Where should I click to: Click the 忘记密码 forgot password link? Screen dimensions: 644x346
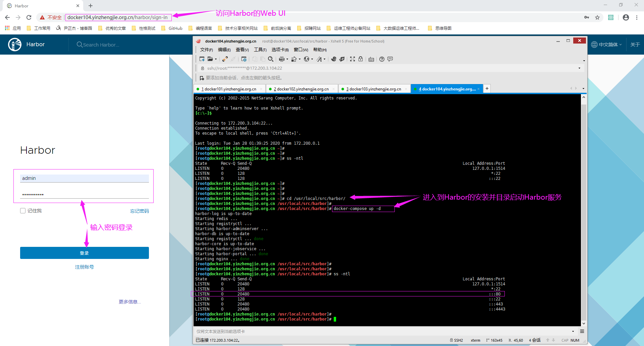point(140,211)
